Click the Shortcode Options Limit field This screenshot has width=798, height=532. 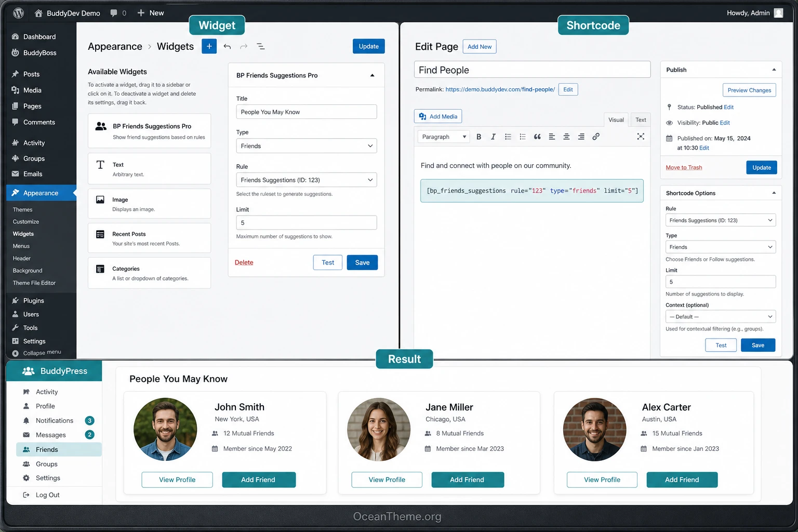click(x=721, y=282)
